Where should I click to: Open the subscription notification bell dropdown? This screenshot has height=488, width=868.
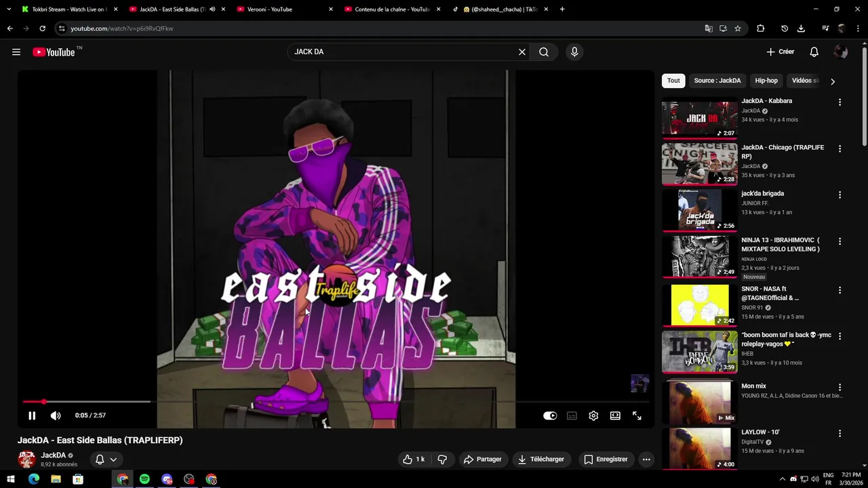[106, 460]
